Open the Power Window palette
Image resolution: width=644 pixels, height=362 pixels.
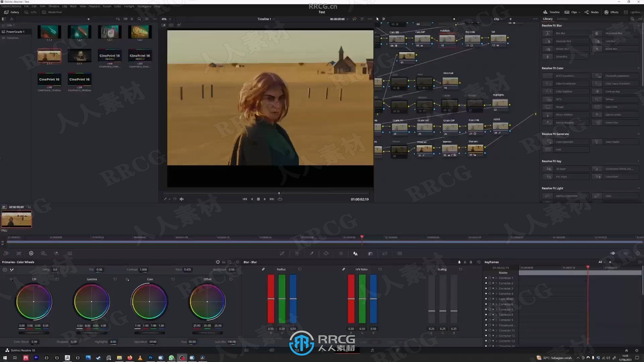point(326,254)
